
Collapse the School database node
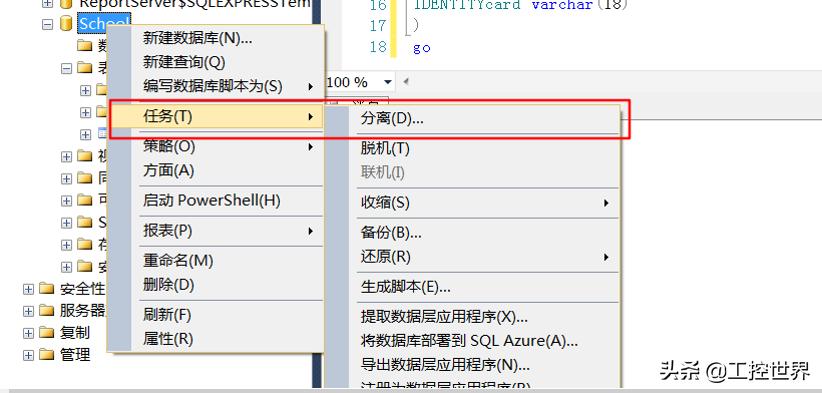click(x=48, y=24)
